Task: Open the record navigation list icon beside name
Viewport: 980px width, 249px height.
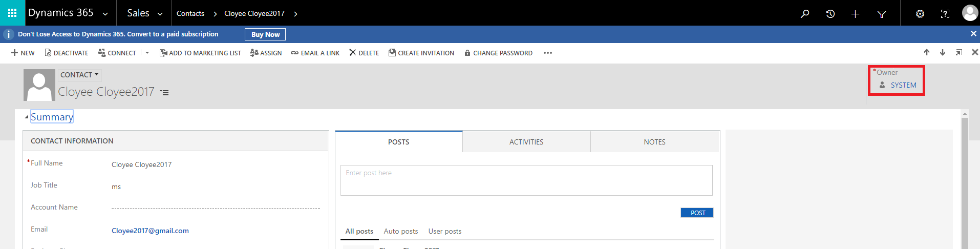Action: (164, 93)
